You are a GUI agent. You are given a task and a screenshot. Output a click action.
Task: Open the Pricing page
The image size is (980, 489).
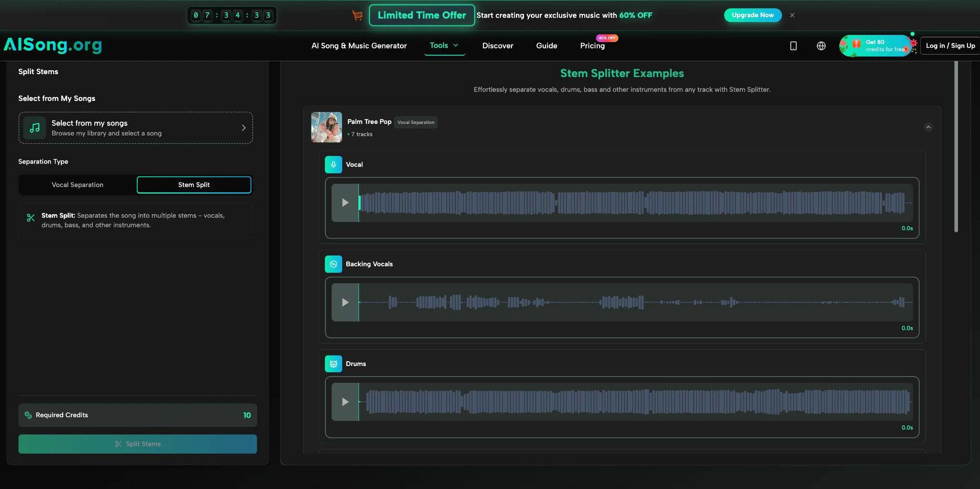pyautogui.click(x=592, y=46)
